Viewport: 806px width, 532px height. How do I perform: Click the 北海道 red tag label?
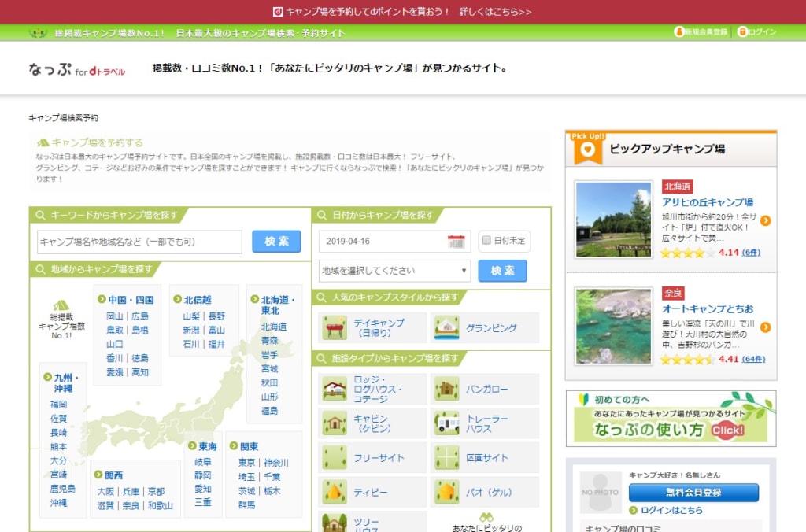(678, 186)
